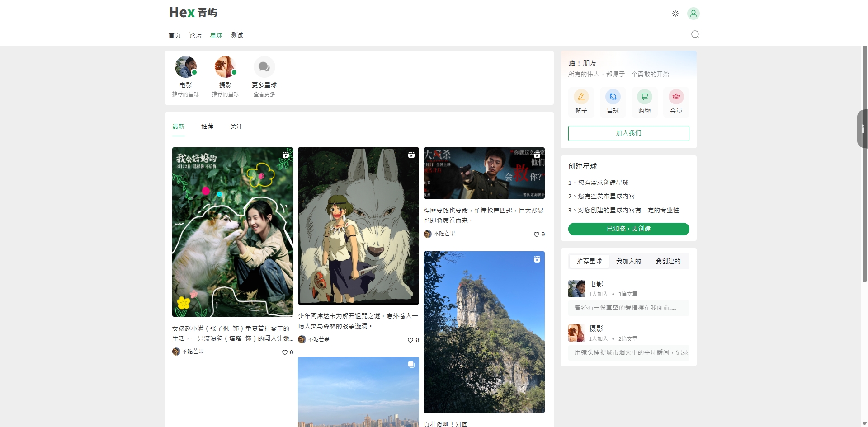Click the Hex 青屿 site logo
This screenshot has height=427, width=868.
coord(193,13)
